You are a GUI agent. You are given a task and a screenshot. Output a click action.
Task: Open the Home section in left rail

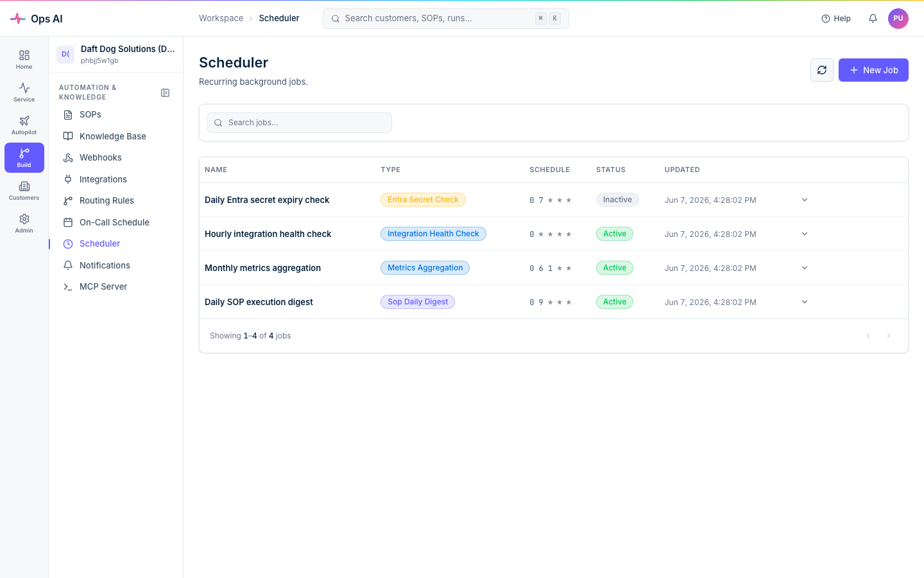coord(24,60)
